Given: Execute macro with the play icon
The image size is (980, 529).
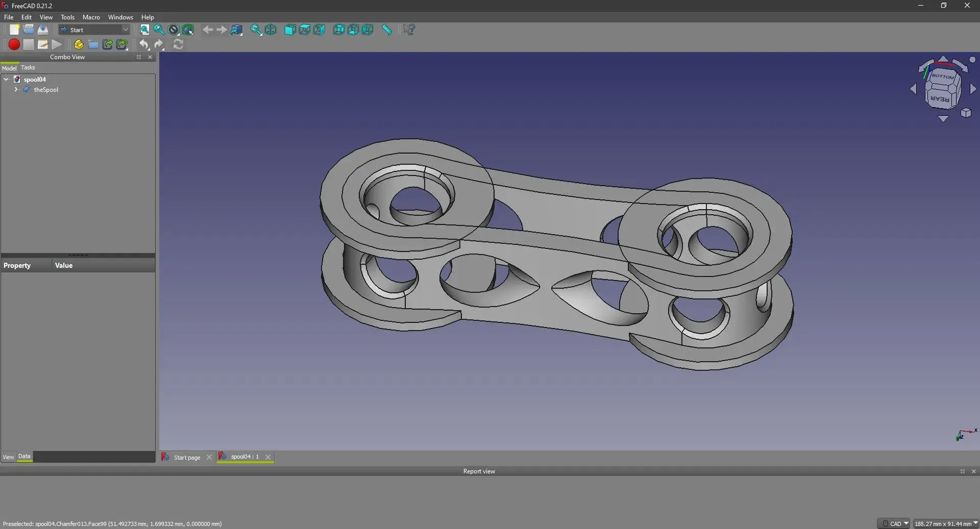Looking at the screenshot, I should (x=57, y=44).
